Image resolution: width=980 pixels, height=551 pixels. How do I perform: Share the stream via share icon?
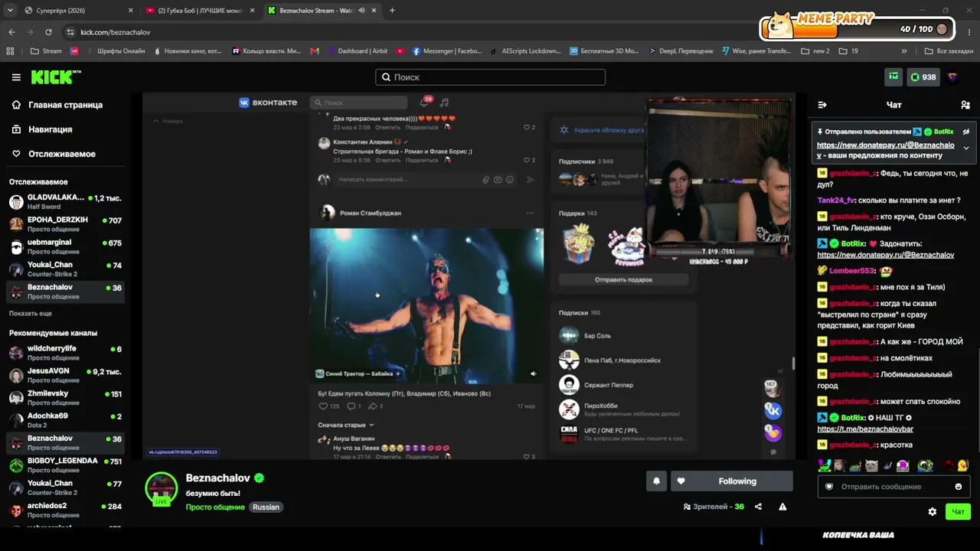coord(758,507)
